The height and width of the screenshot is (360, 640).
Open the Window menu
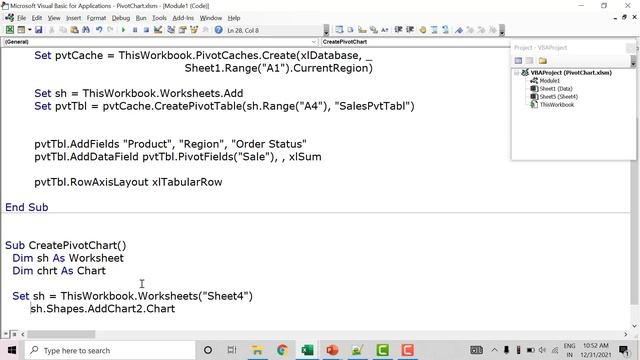(211, 18)
